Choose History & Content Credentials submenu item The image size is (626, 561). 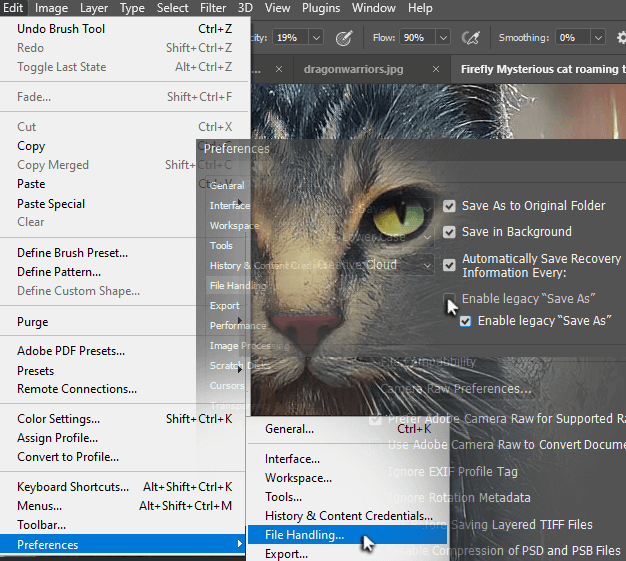pos(347,516)
